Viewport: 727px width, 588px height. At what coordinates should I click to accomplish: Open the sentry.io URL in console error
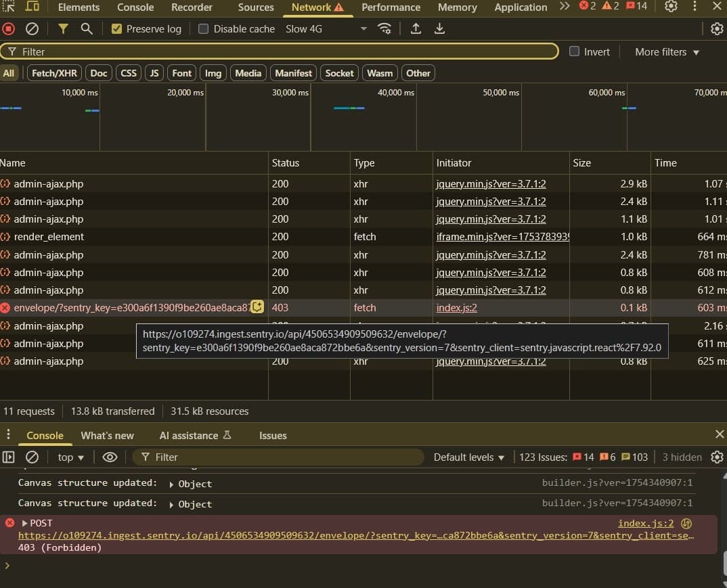click(356, 536)
